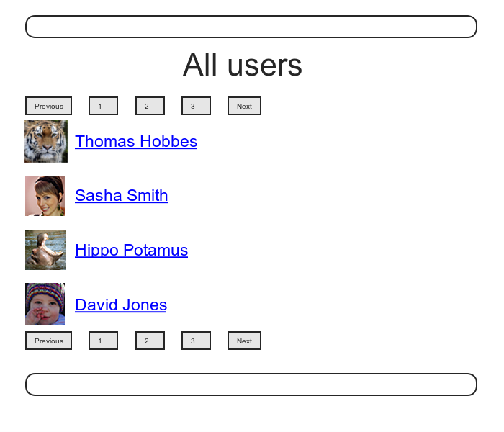
Task: Go to David Jones' user page
Action: [x=121, y=305]
